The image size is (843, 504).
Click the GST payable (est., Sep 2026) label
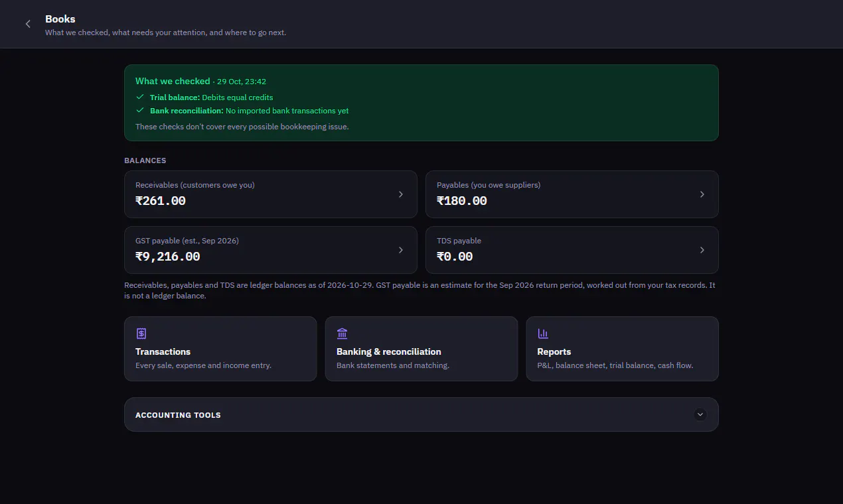coord(187,241)
